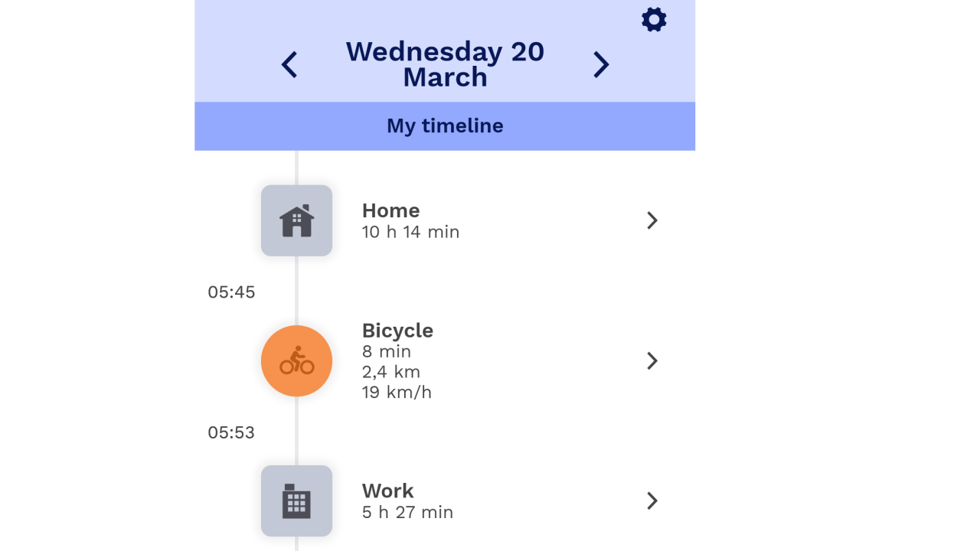This screenshot has width=980, height=551.
Task: Expand Bicycle trip details chevron
Action: pos(652,361)
